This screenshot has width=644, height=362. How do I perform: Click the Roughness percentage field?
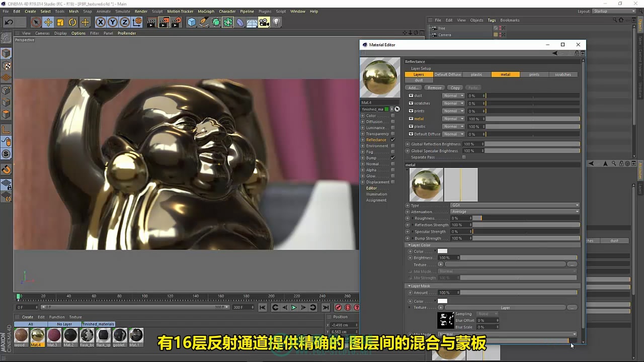tap(461, 218)
